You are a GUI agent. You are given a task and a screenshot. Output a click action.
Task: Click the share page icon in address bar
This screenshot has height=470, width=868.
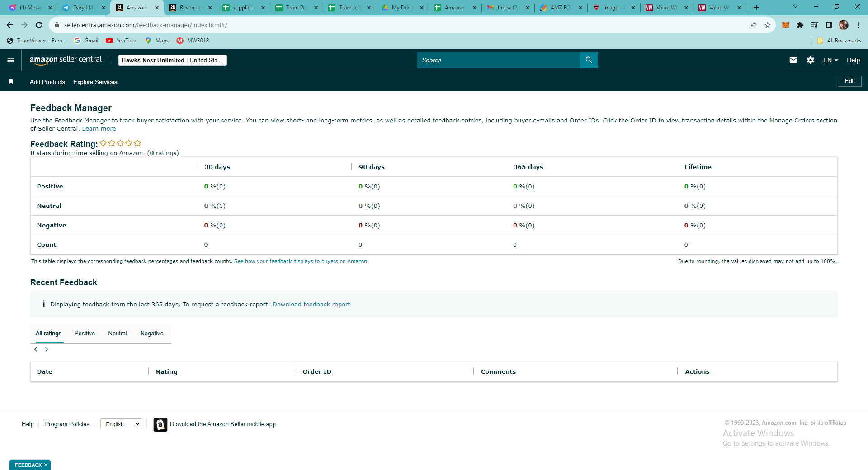click(753, 25)
